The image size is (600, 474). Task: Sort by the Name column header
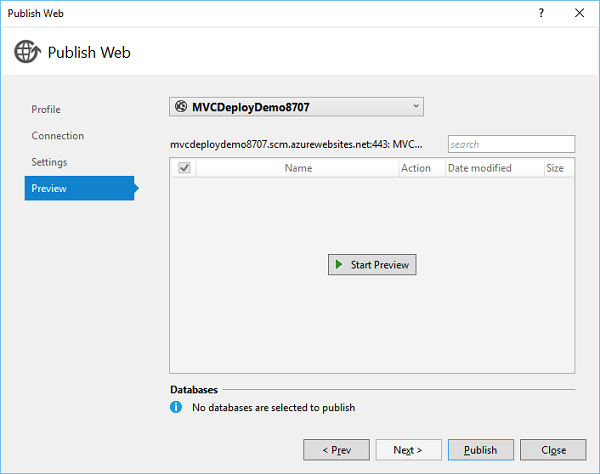[298, 168]
